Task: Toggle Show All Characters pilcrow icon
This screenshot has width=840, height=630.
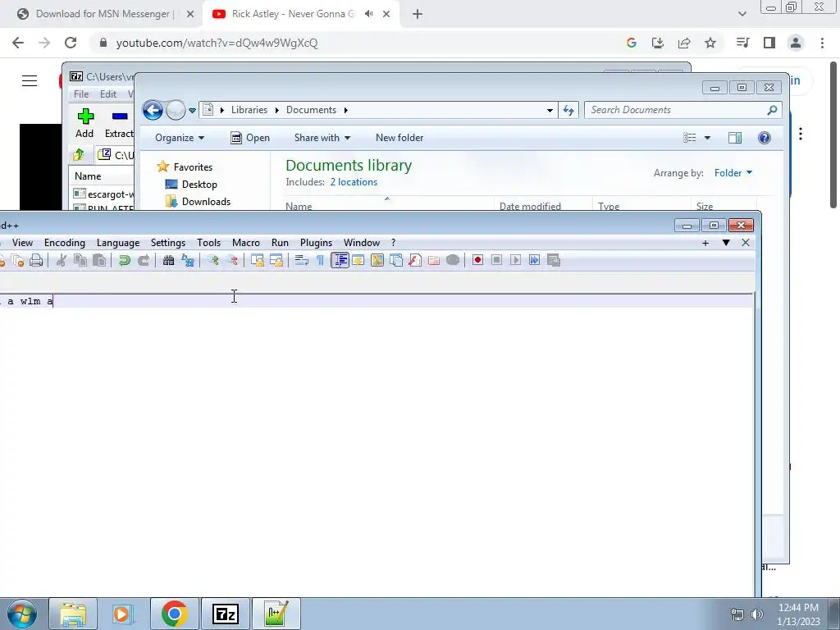Action: pyautogui.click(x=321, y=260)
